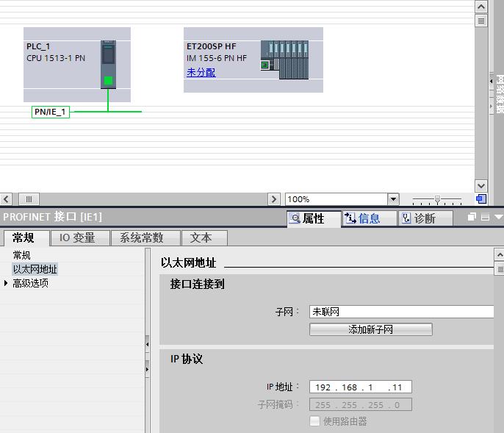
Task: Collapse inspector window with down triangle
Action: coord(499,217)
